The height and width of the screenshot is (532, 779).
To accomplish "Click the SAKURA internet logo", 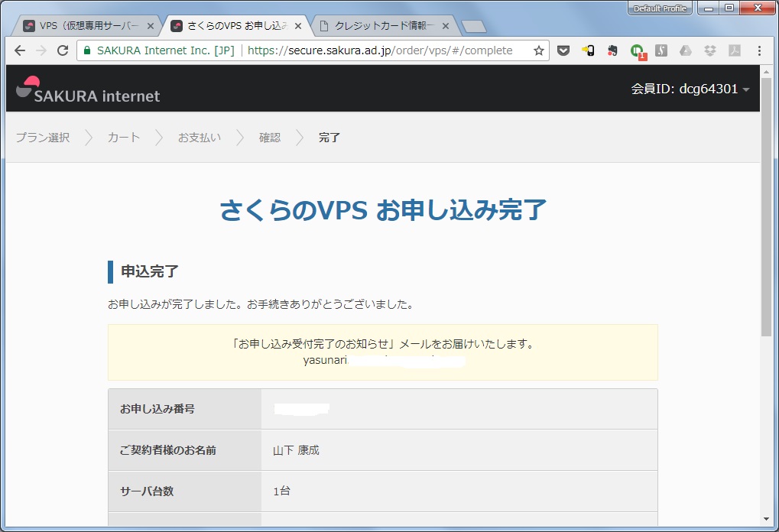I will click(x=88, y=90).
